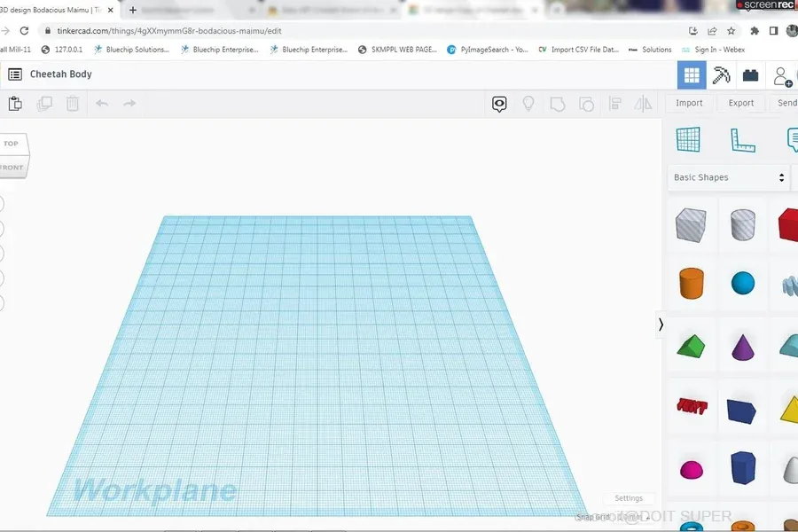Click the Ungroup shapes icon
Screen dimensions: 798x532
click(586, 104)
